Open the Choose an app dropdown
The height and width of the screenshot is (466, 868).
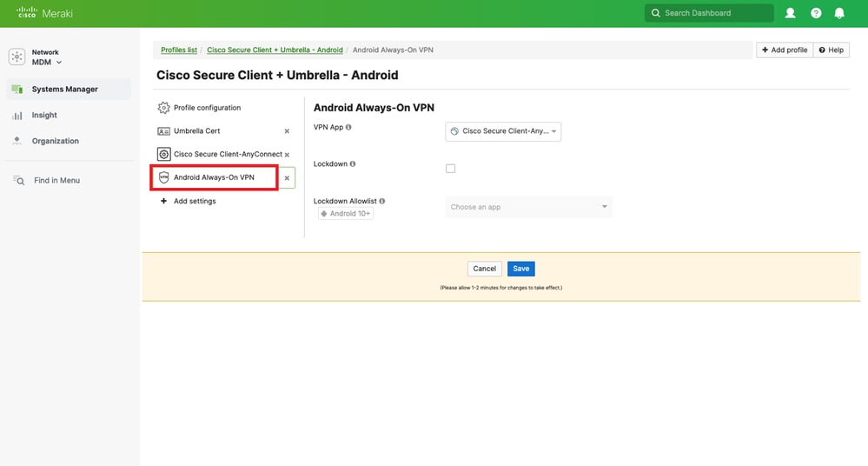click(x=528, y=207)
